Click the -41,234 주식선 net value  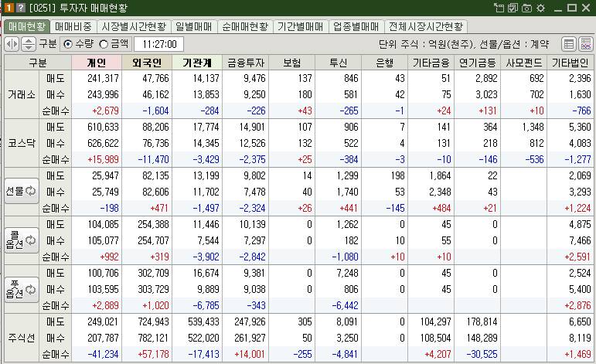pos(103,354)
